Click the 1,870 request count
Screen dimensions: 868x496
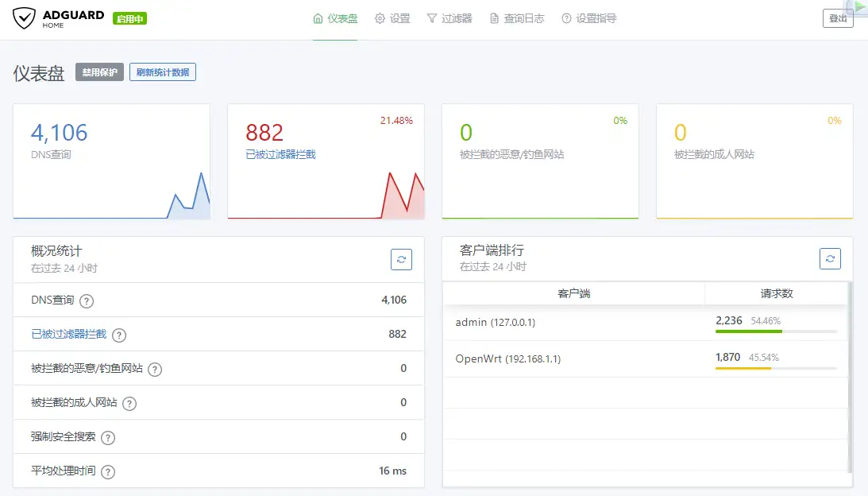(x=727, y=358)
